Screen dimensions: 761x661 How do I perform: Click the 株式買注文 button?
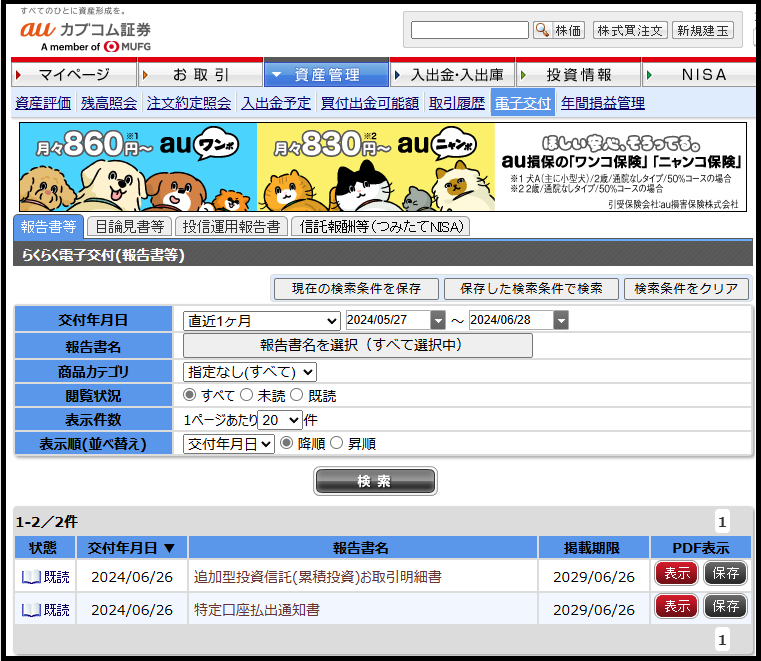[x=630, y=31]
